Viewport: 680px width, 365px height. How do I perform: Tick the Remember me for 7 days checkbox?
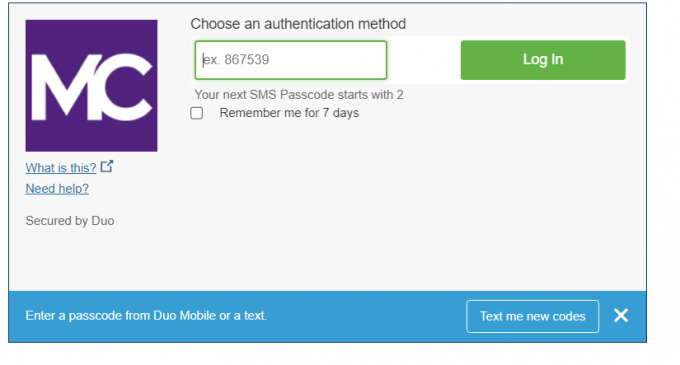click(x=196, y=113)
